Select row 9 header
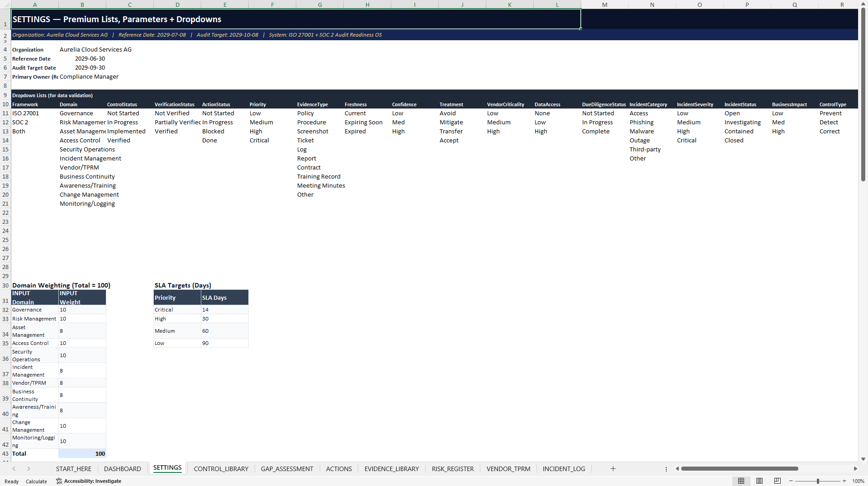 point(5,95)
